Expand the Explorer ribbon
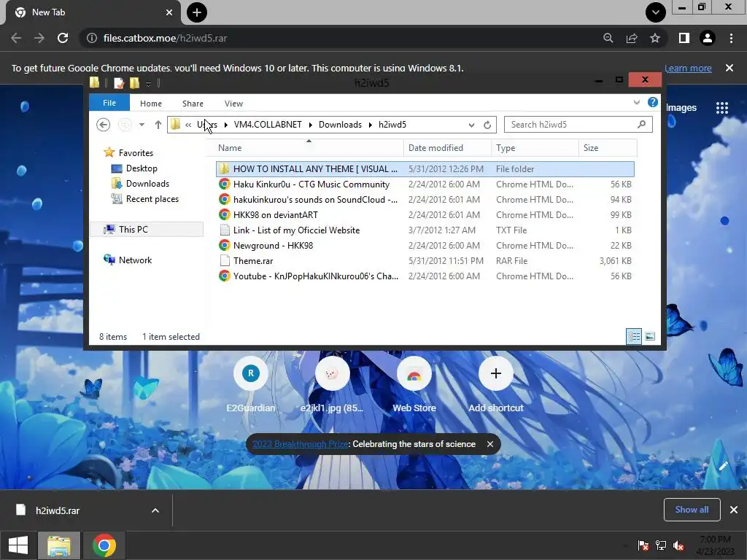 point(636,102)
